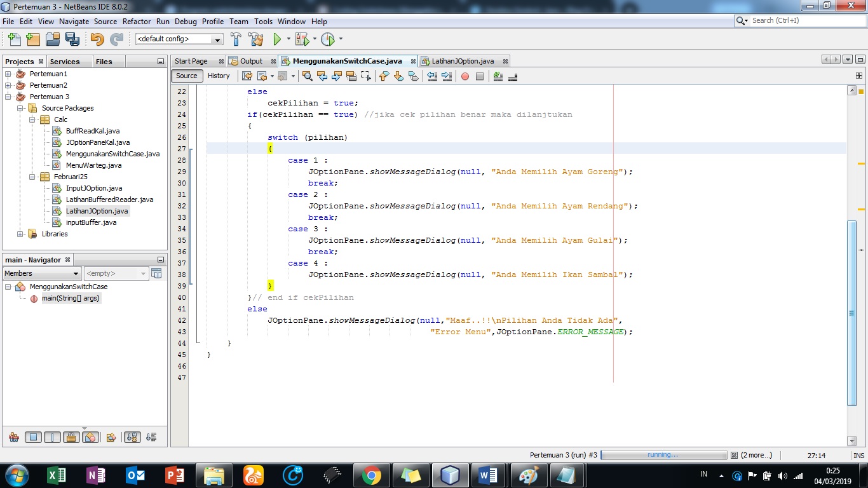
Task: Click the History view button
Action: pyautogui.click(x=219, y=76)
